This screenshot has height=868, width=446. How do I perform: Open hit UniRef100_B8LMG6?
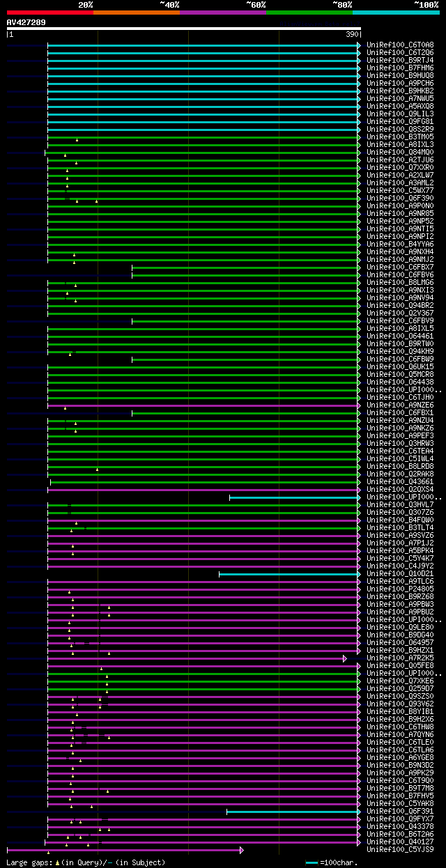[400, 282]
